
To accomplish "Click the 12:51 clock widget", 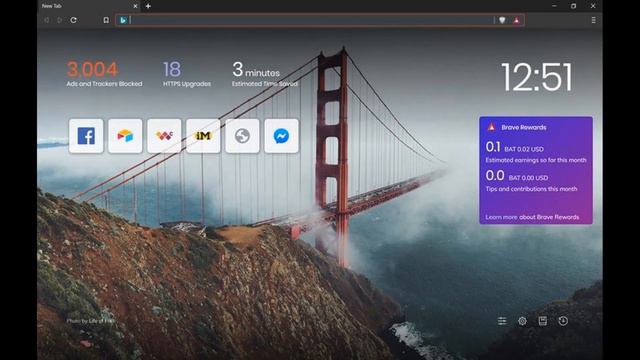I will coord(537,77).
